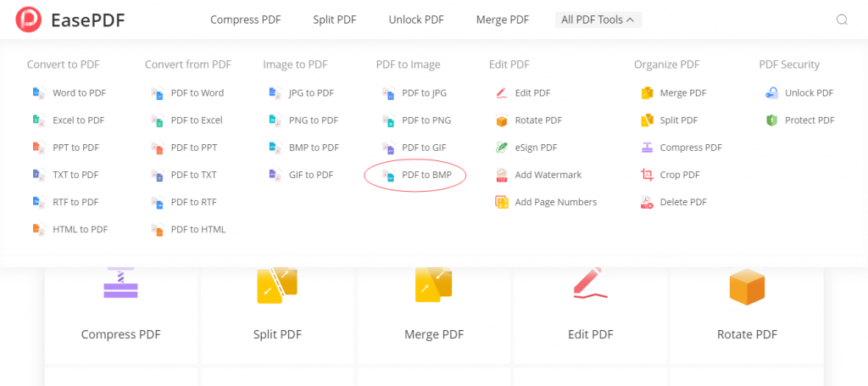Open the PDF to BMP converter
Screen dimensions: 868x386
point(426,175)
